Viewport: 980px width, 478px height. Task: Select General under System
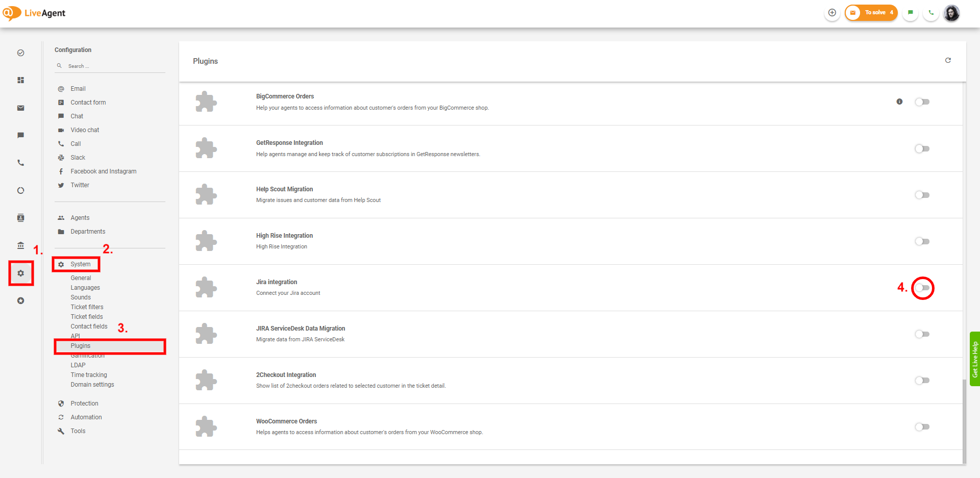coord(81,278)
